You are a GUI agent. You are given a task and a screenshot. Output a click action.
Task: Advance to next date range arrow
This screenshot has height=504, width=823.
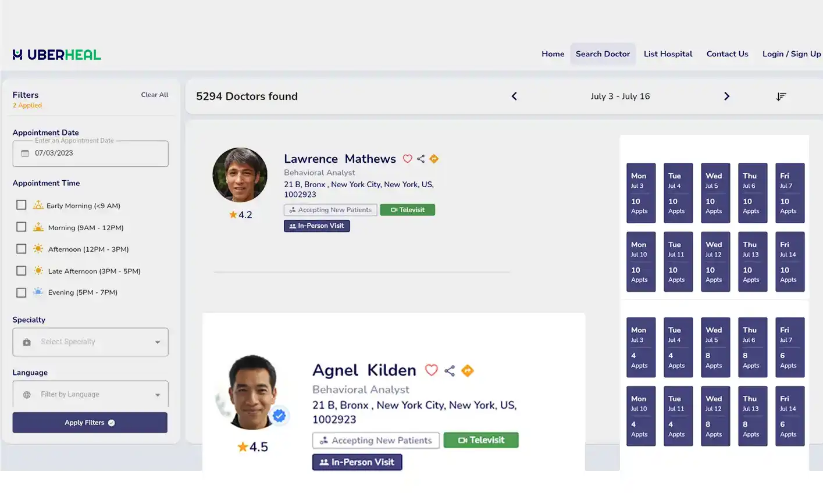pos(726,96)
